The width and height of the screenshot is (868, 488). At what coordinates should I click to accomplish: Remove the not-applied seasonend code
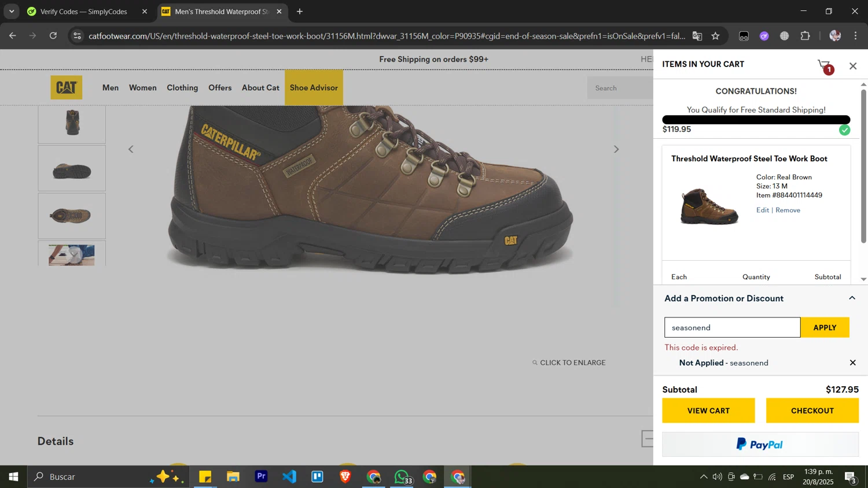pos(852,363)
